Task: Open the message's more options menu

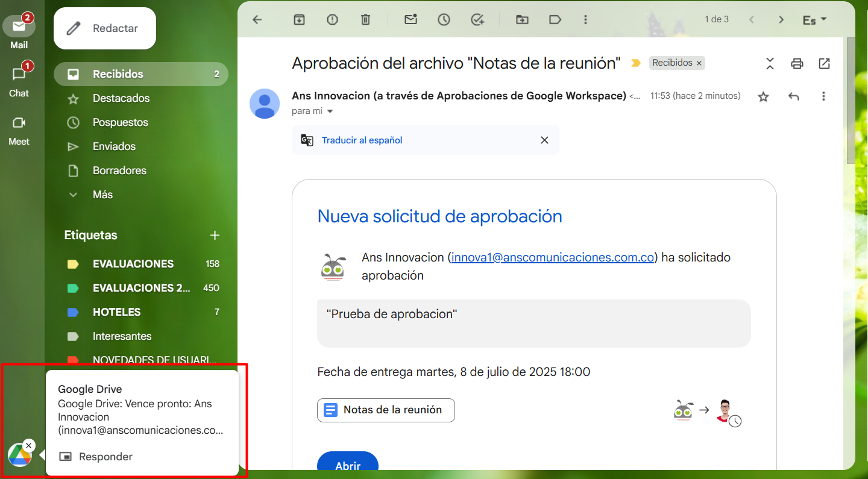Action: 823,96
